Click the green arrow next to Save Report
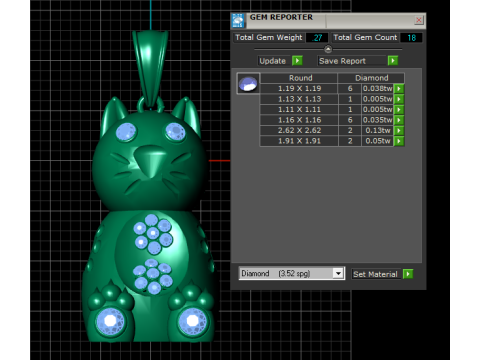This screenshot has height=360, width=480. tap(393, 61)
